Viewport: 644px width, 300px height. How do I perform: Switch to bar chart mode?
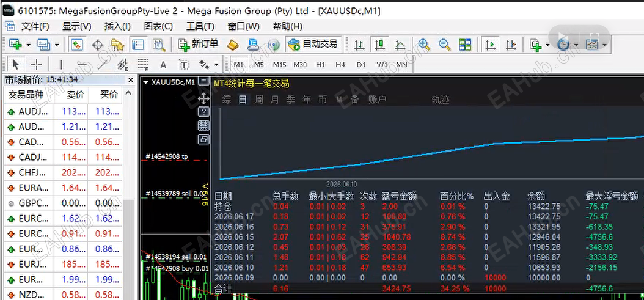click(x=359, y=45)
